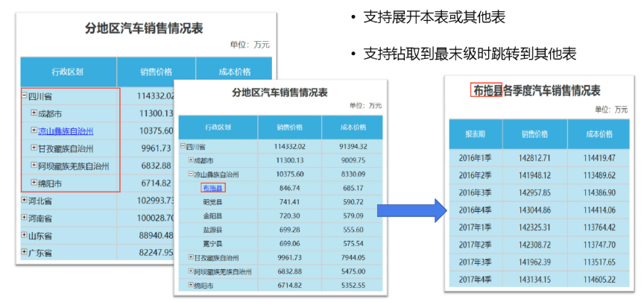Select the 2016年1季 row
Image resolution: width=644 pixels, height=302 pixels.
click(476, 158)
